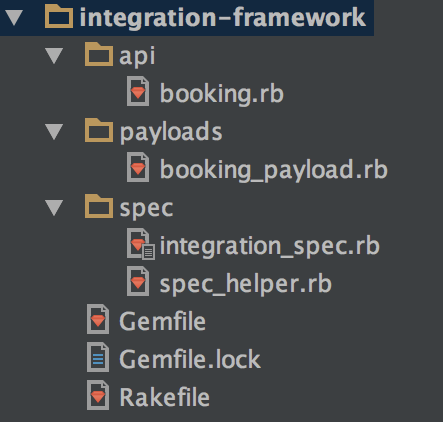The width and height of the screenshot is (443, 422).
Task: Click the api folder icon
Action: point(99,54)
